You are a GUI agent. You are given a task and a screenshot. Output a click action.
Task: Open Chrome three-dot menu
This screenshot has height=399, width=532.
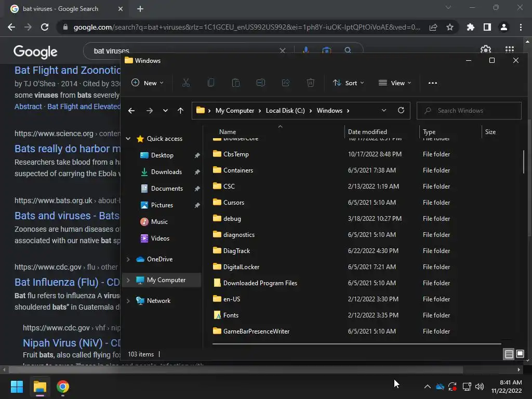point(521,27)
